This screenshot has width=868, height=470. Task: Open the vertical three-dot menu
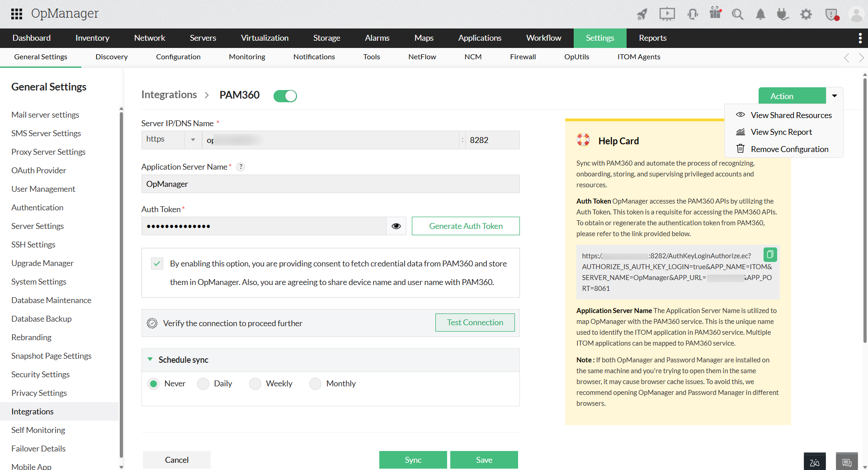tap(860, 38)
